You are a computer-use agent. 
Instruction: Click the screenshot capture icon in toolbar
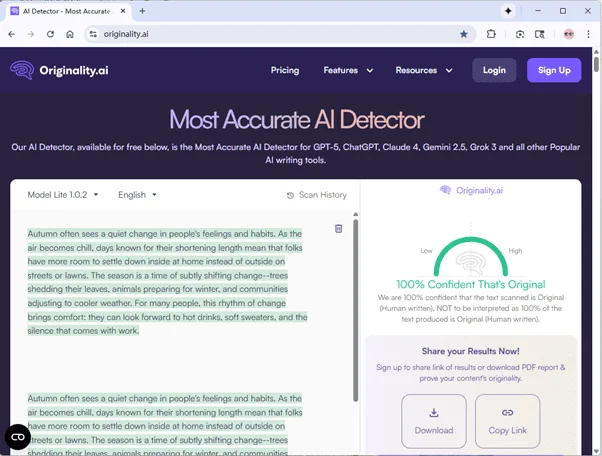[x=520, y=34]
